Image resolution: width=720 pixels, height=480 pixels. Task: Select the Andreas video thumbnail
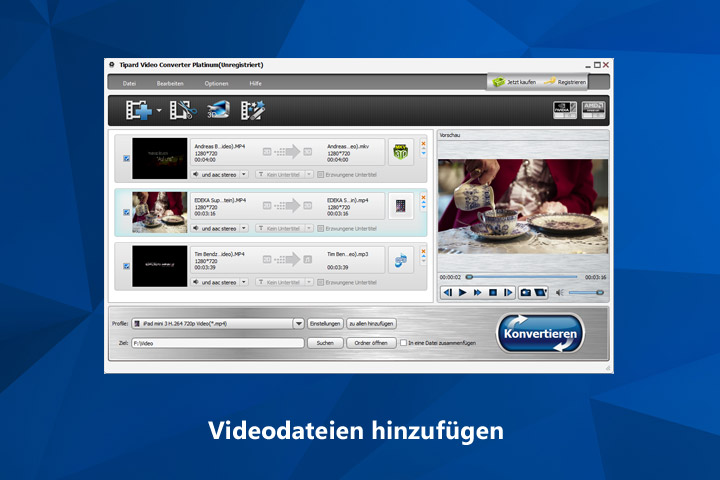click(160, 158)
